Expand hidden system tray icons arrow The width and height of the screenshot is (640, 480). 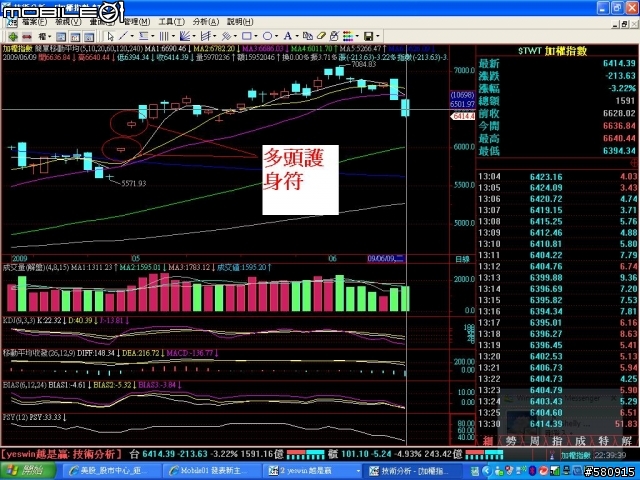coord(487,471)
